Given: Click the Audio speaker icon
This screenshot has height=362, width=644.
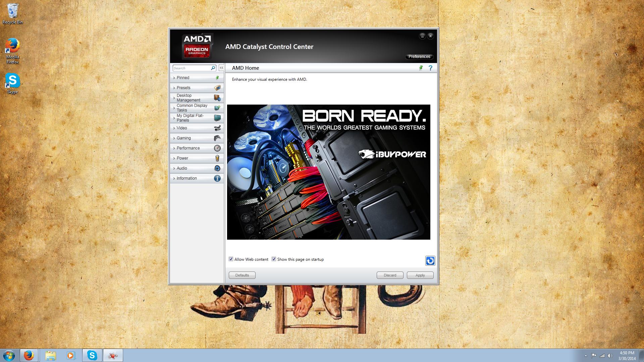Looking at the screenshot, I should (x=217, y=168).
